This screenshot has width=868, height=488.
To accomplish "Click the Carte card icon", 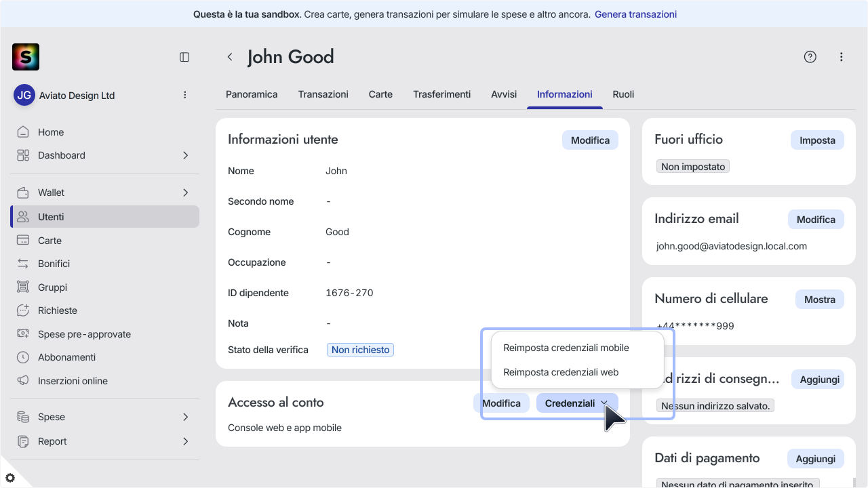I will 23,241.
